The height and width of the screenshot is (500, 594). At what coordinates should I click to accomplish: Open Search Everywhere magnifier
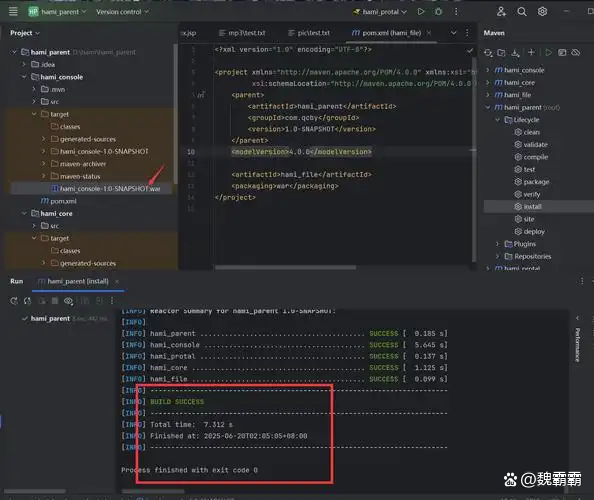(x=522, y=12)
